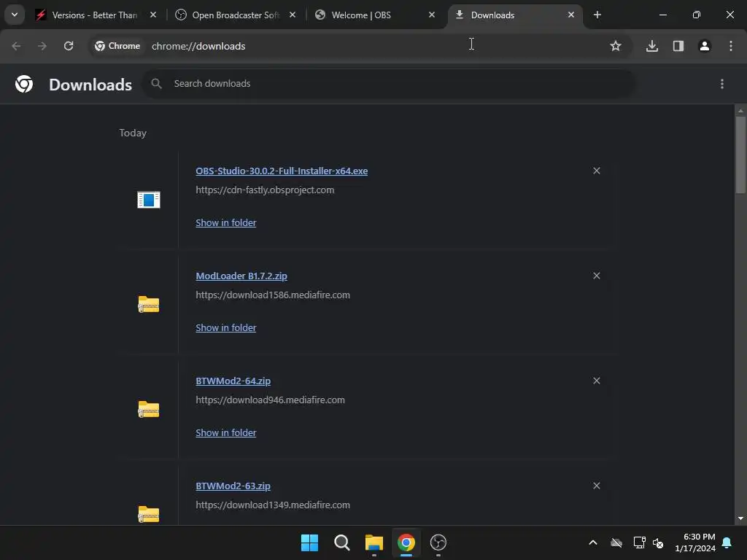The height and width of the screenshot is (560, 747).
Task: Show ModLoader B1.7.2.zip in folder
Action: click(226, 327)
